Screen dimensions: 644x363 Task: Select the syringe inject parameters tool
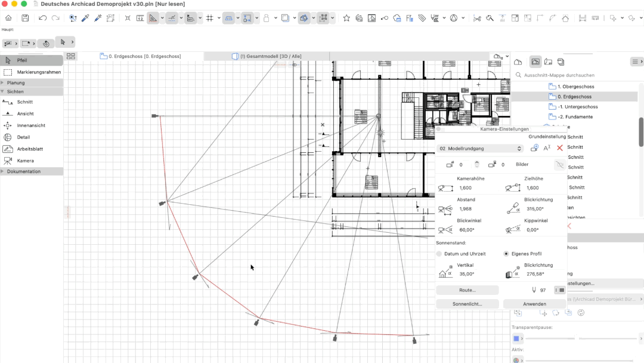pyautogui.click(x=98, y=18)
